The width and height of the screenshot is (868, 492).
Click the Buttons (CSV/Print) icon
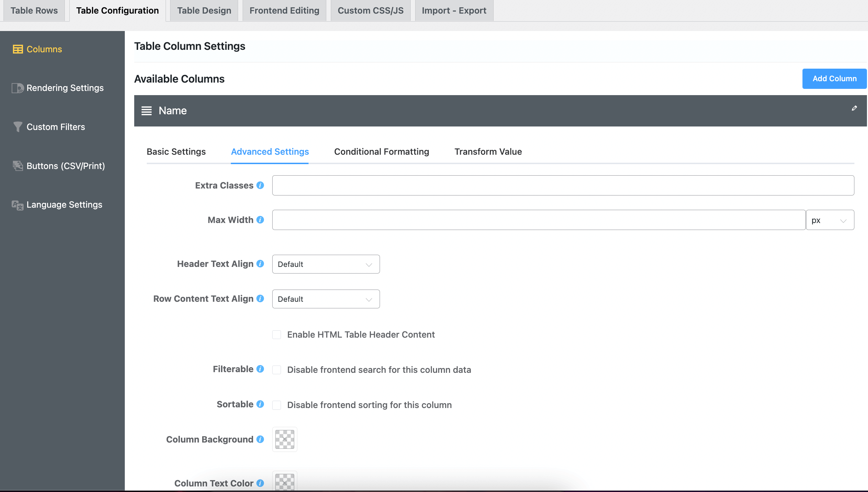tap(18, 166)
